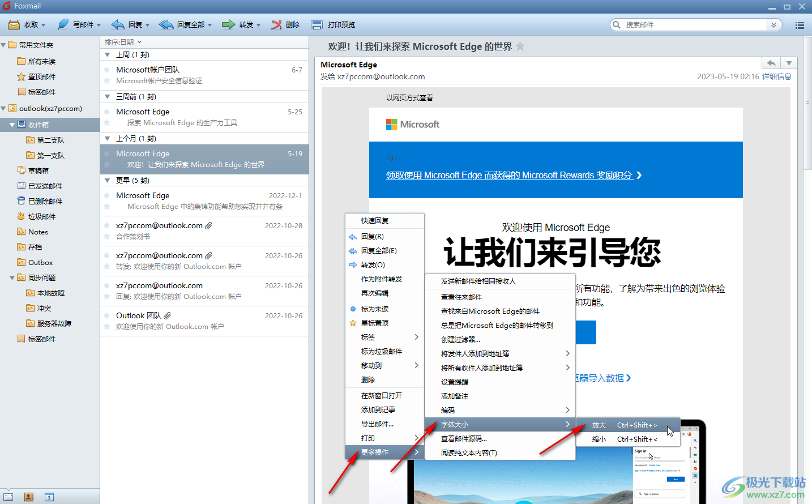Click the list-view menu icon beside search
This screenshot has width=812, height=504.
pos(800,25)
